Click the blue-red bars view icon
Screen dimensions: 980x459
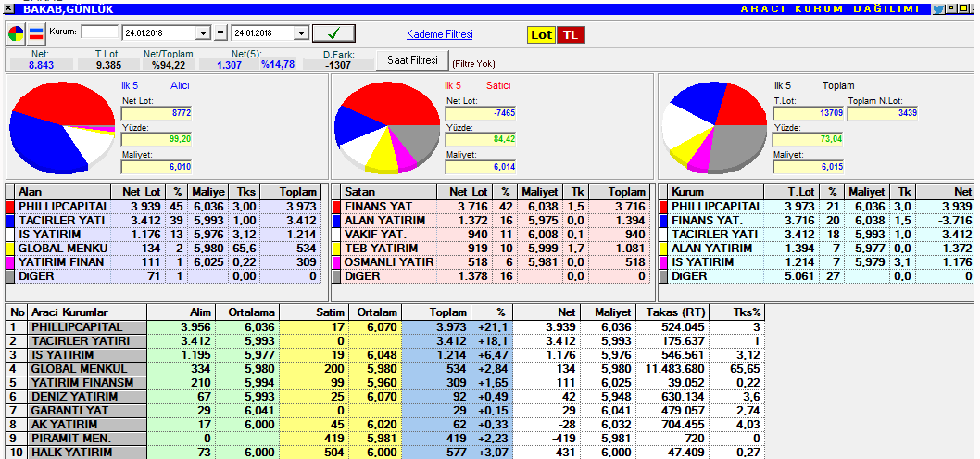36,33
